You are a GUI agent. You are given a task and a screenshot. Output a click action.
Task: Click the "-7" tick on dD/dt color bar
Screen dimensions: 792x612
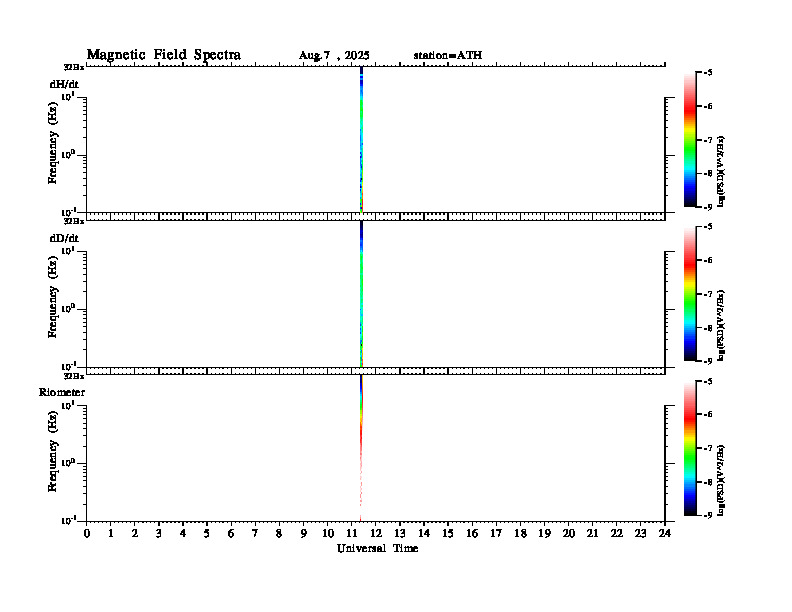click(x=708, y=294)
